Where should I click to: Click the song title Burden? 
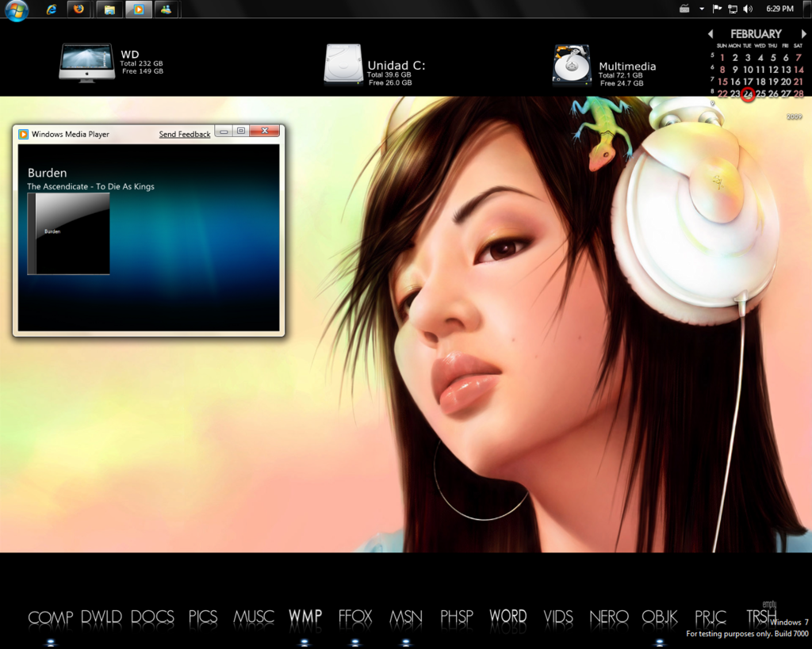click(47, 173)
